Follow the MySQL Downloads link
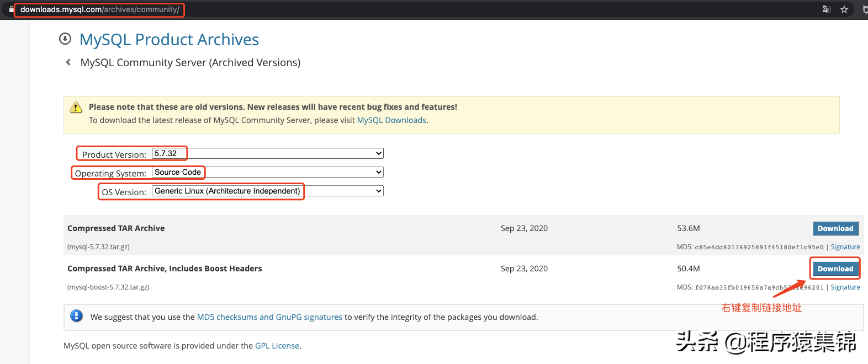Screen dimensions: 868x364 [391, 120]
